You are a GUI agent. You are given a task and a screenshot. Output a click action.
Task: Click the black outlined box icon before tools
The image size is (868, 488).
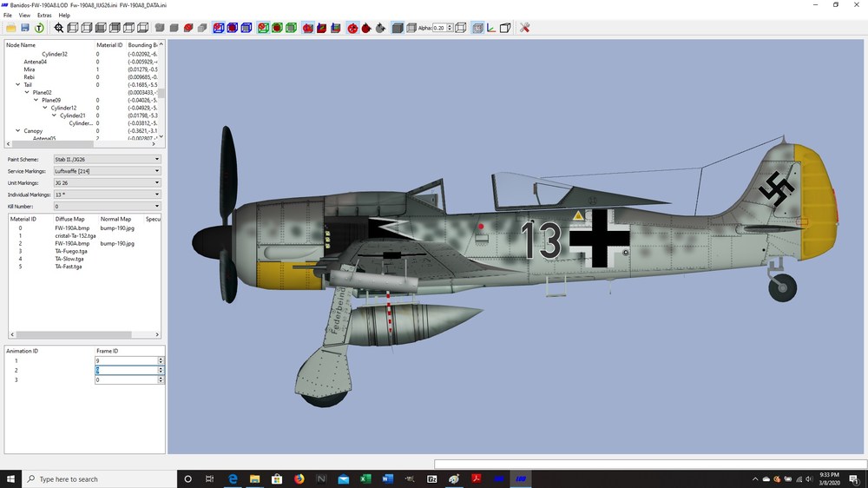[505, 28]
